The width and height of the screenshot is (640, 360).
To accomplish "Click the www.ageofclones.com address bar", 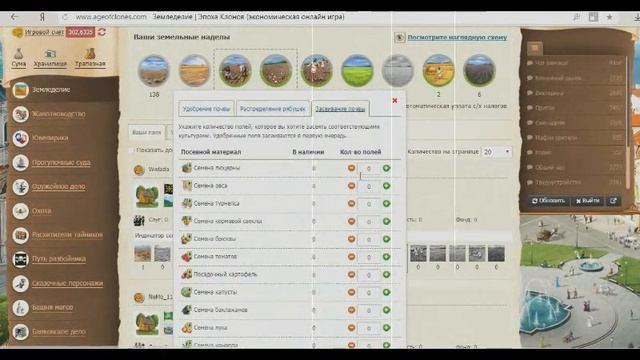I will point(111,17).
